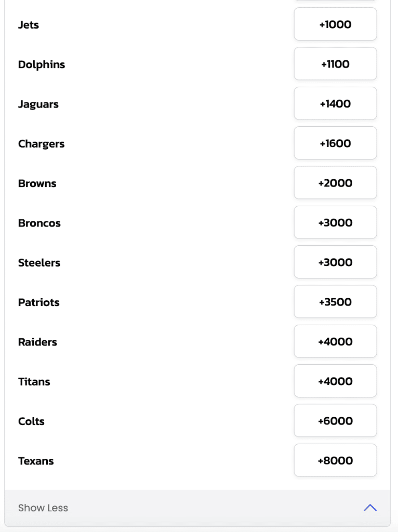The width and height of the screenshot is (398, 532).
Task: Select Titans +4000 odds
Action: [335, 381]
